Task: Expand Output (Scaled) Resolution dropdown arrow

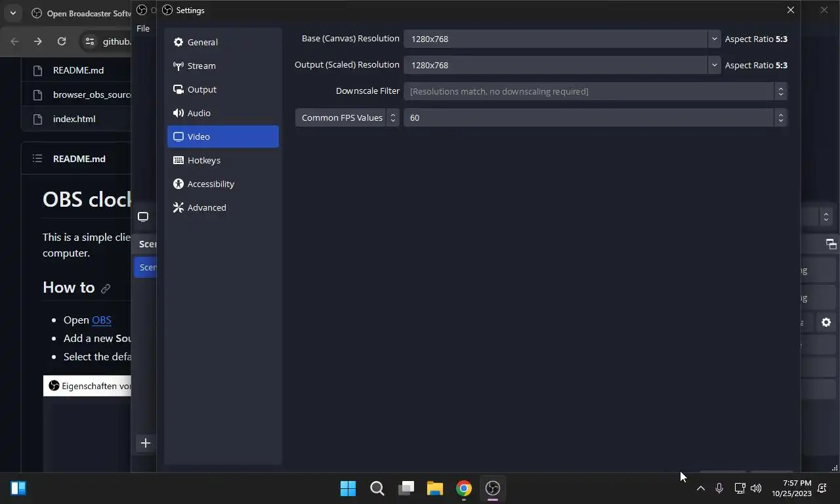Action: point(714,65)
